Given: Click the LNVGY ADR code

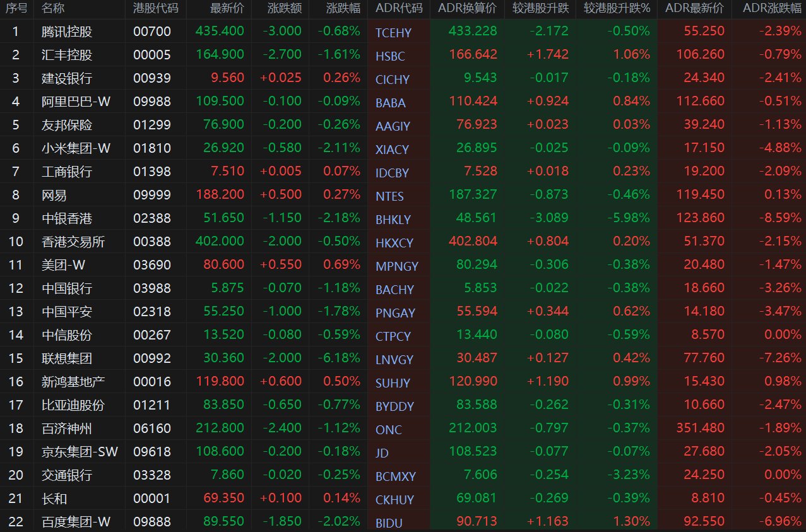Looking at the screenshot, I should point(394,360).
